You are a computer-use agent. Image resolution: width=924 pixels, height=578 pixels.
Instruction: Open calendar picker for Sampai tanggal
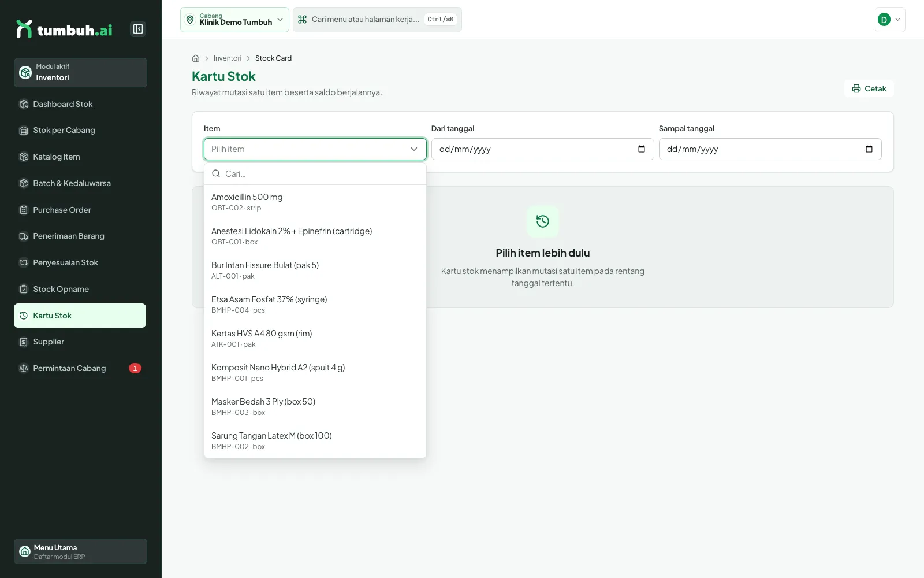pos(869,149)
